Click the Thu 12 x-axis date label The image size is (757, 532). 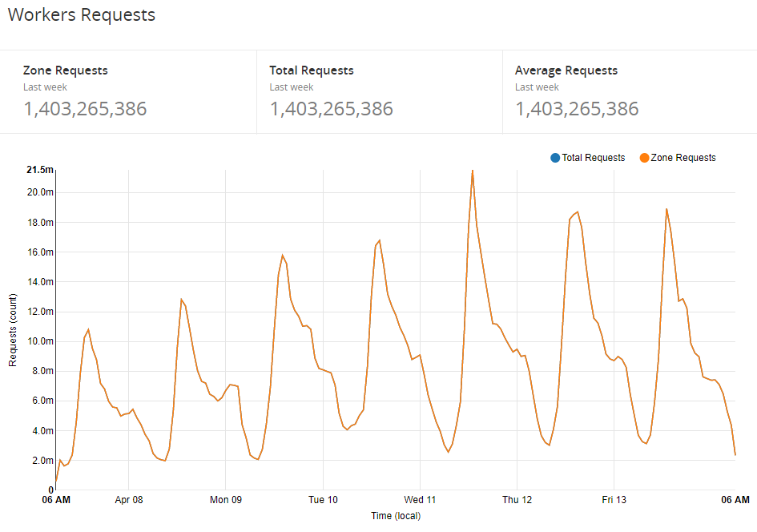517,500
